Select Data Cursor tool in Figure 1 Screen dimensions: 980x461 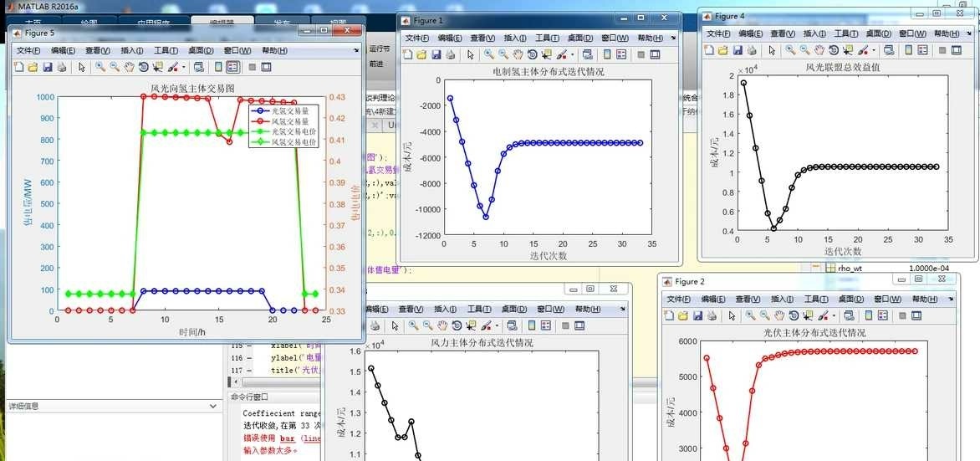tap(547, 54)
